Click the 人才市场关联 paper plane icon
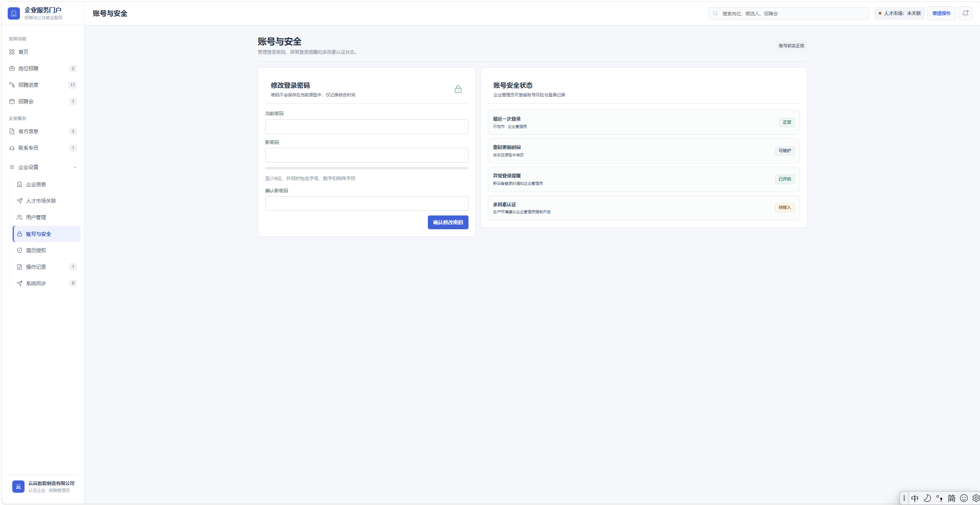This screenshot has height=505, width=980. click(20, 201)
